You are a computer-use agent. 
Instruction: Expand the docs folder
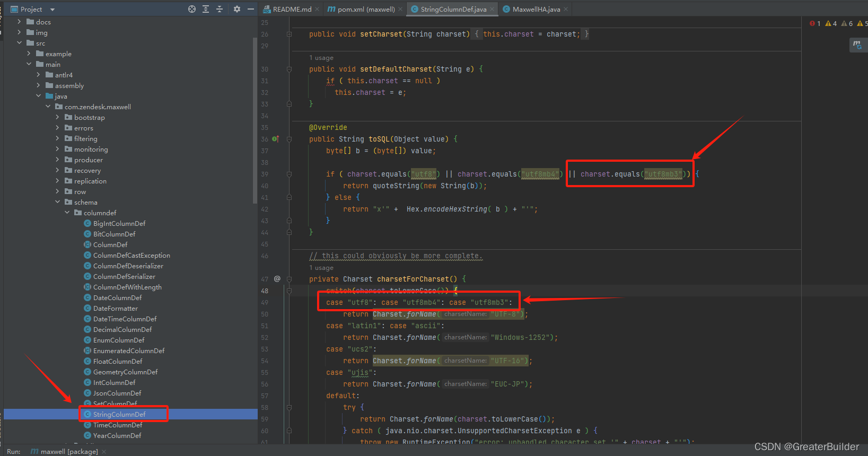tap(20, 22)
